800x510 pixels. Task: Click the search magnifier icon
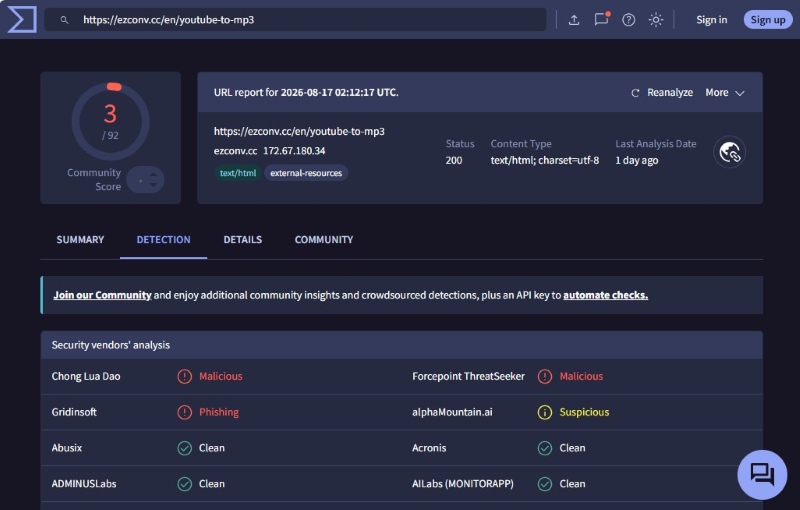pyautogui.click(x=64, y=20)
